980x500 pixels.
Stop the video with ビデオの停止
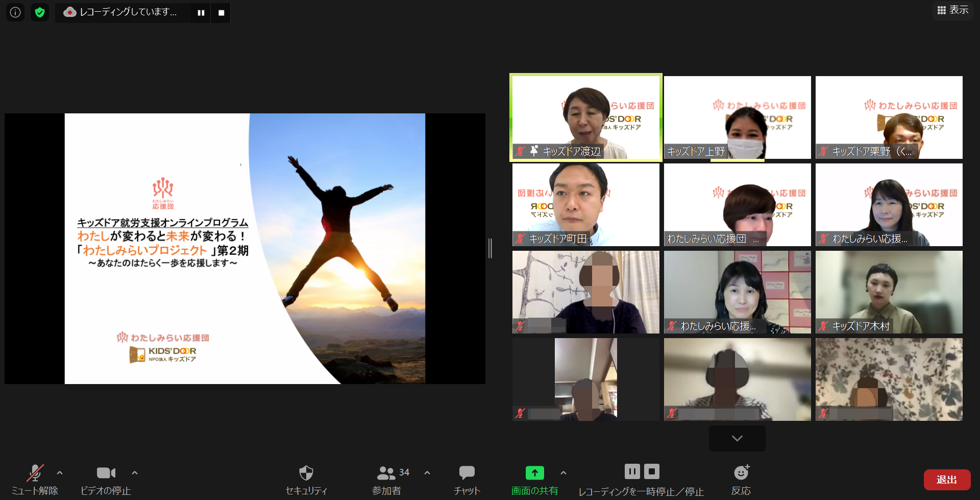click(106, 480)
